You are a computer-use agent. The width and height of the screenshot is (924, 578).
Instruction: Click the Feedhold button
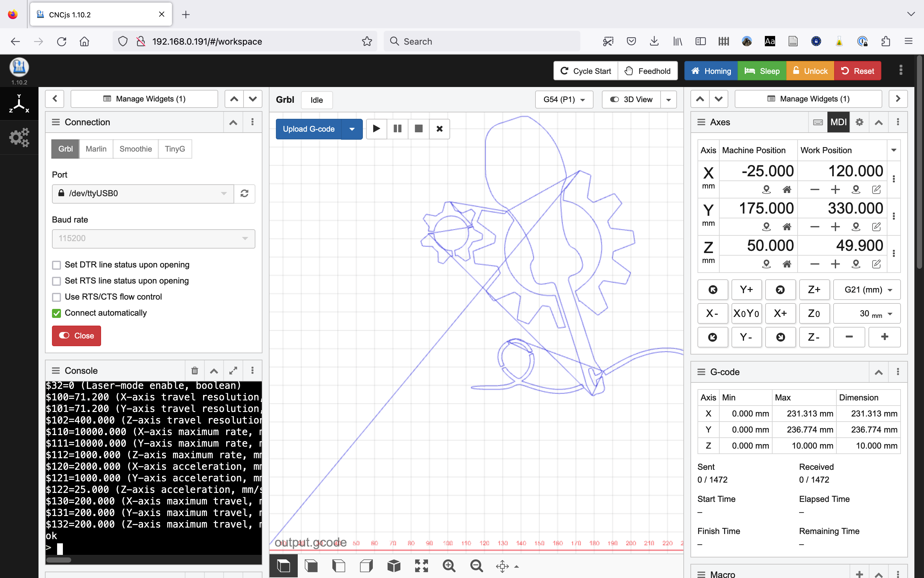[x=647, y=71]
